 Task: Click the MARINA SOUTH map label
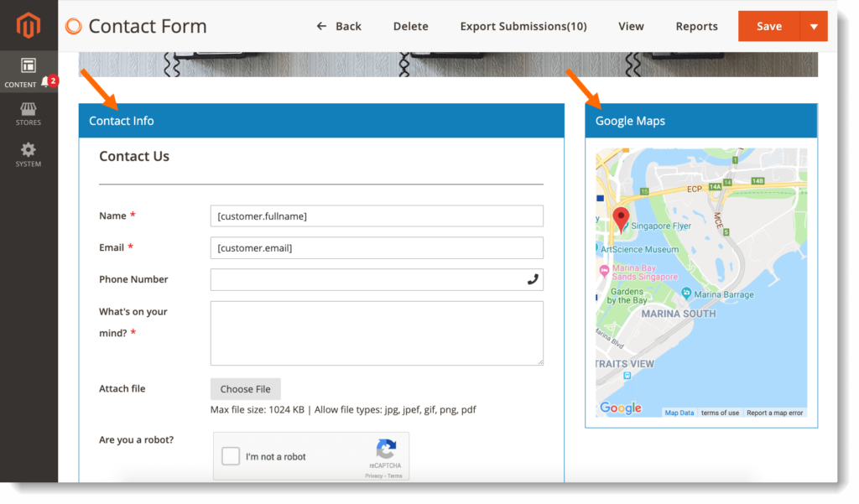tap(678, 314)
